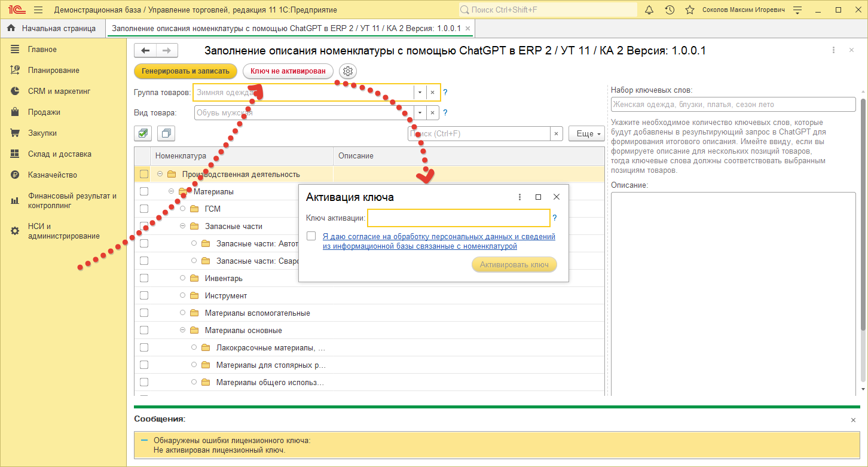
Task: Click the Ключ активации input field
Action: coord(458,218)
